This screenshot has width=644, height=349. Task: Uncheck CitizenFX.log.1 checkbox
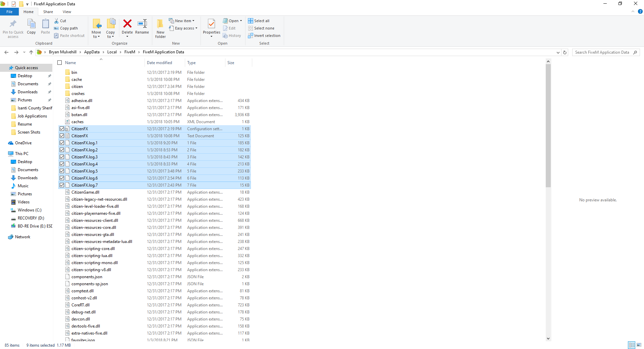click(62, 143)
